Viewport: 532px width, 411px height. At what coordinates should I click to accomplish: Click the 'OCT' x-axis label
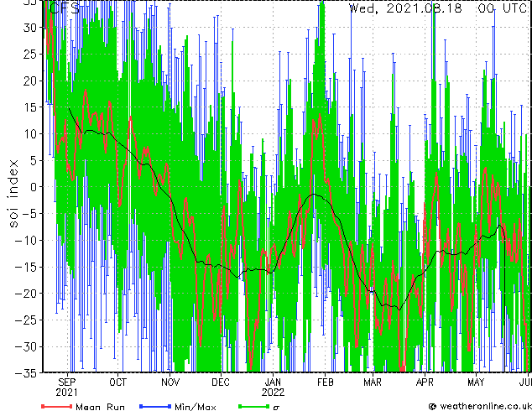tap(117, 382)
